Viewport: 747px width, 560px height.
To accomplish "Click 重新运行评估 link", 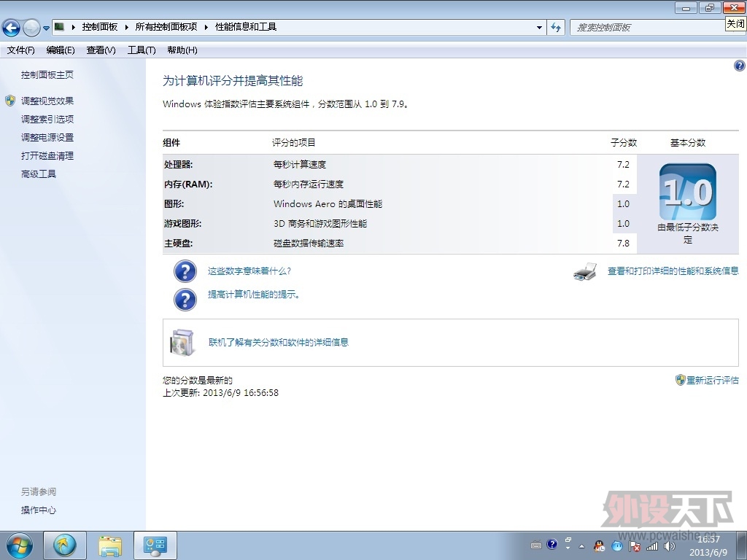I will point(713,380).
